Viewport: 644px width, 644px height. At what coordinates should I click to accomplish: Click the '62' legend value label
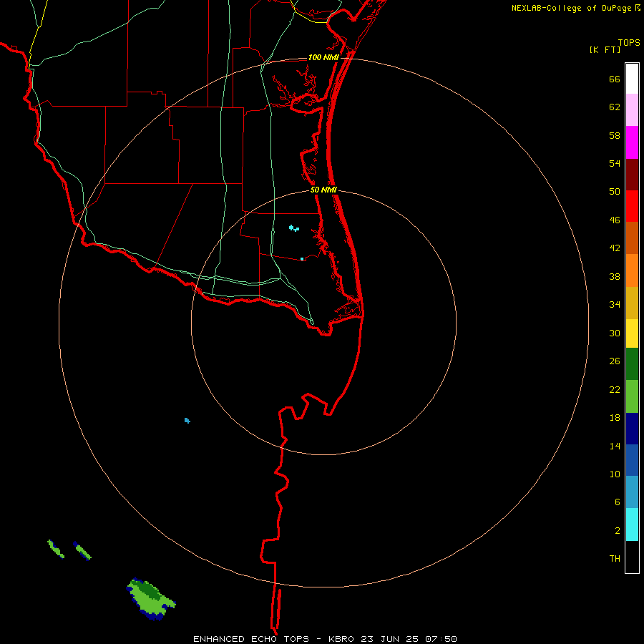[x=615, y=107]
